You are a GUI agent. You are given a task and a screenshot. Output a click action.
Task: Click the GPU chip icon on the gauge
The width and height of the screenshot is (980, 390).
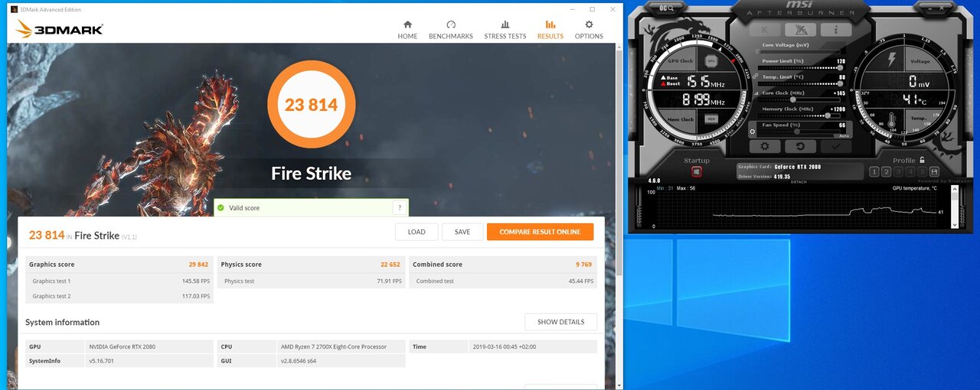710,60
